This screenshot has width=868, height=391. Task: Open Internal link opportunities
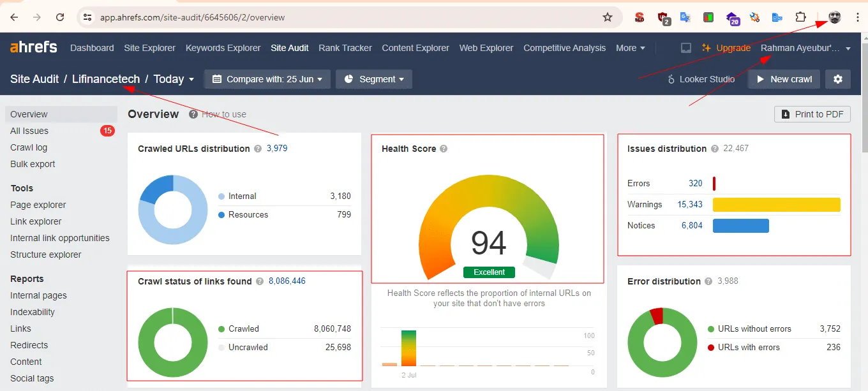pyautogui.click(x=61, y=238)
